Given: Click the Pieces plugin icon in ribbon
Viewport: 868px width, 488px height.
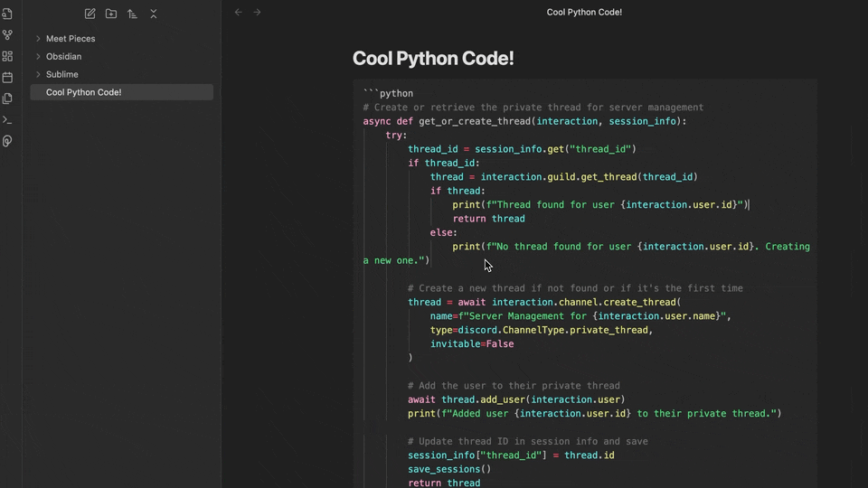Looking at the screenshot, I should click(7, 141).
